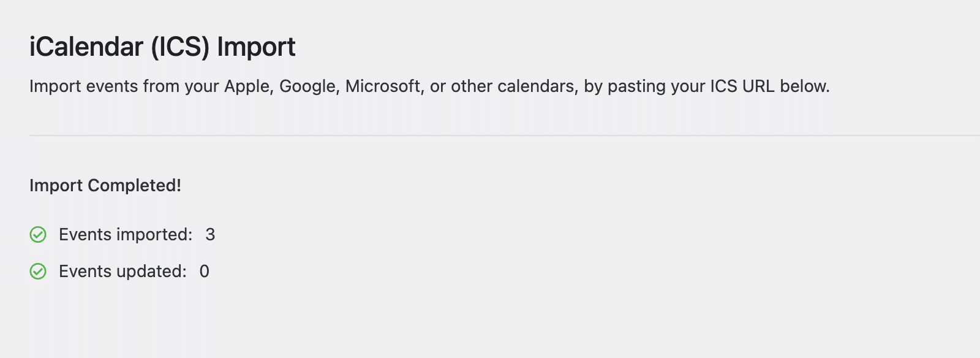Click the word pasting in the description
980x358 pixels.
[636, 86]
